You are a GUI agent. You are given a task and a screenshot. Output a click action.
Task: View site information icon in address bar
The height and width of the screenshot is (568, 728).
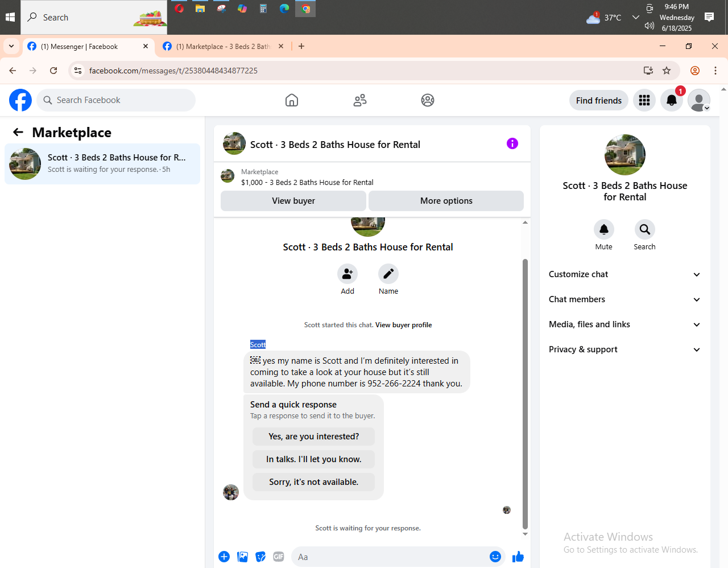78,71
